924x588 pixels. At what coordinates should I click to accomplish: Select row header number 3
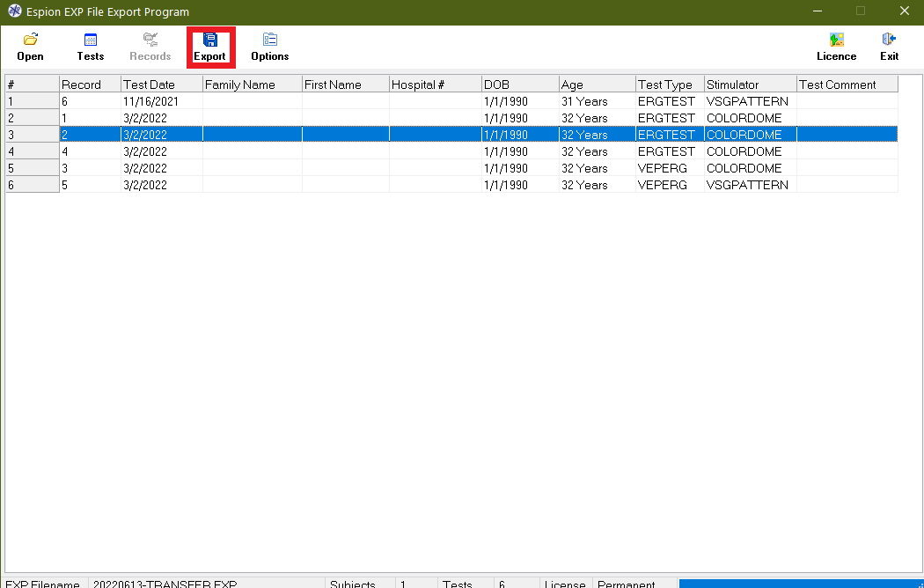click(33, 135)
